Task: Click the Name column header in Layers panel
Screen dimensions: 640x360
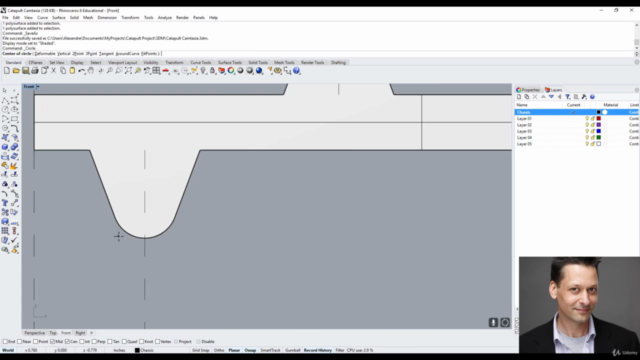Action: (x=539, y=105)
